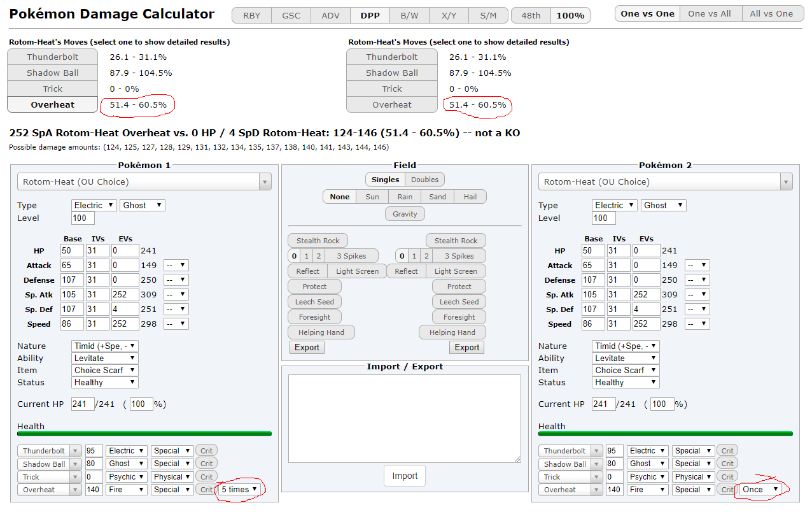Viewport: 812px width, 519px height.
Task: Set weather to Hail
Action: click(x=470, y=197)
